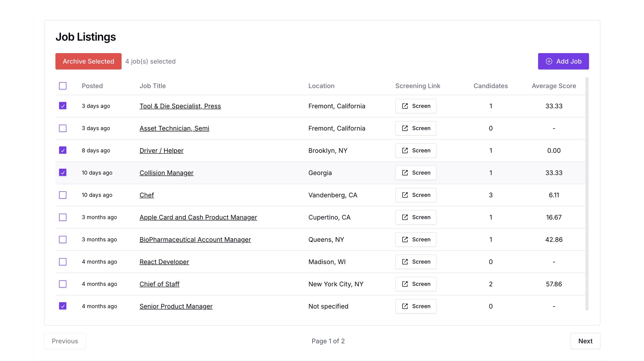Uncheck the Collision Manager row checkbox
Screen dimensions: 644x361
tap(63, 173)
